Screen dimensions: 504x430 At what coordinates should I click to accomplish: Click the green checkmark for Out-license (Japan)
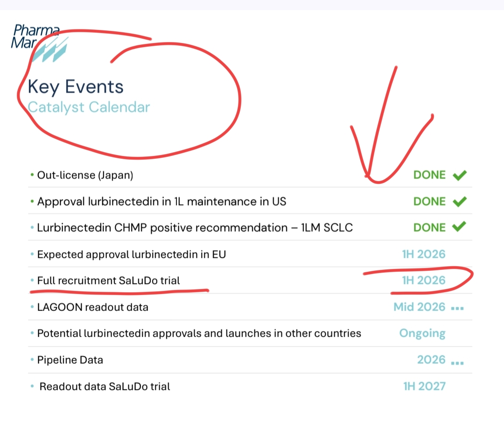tap(460, 175)
